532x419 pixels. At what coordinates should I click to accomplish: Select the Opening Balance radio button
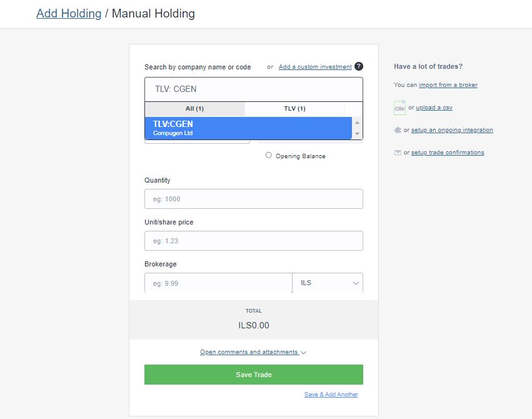pos(269,155)
